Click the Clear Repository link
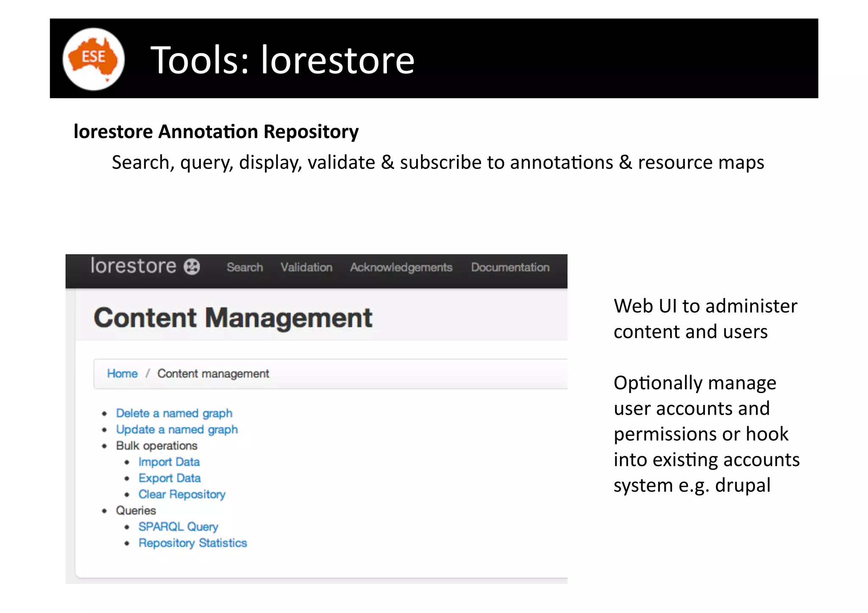Screen dimensions: 868x613 pos(182,494)
